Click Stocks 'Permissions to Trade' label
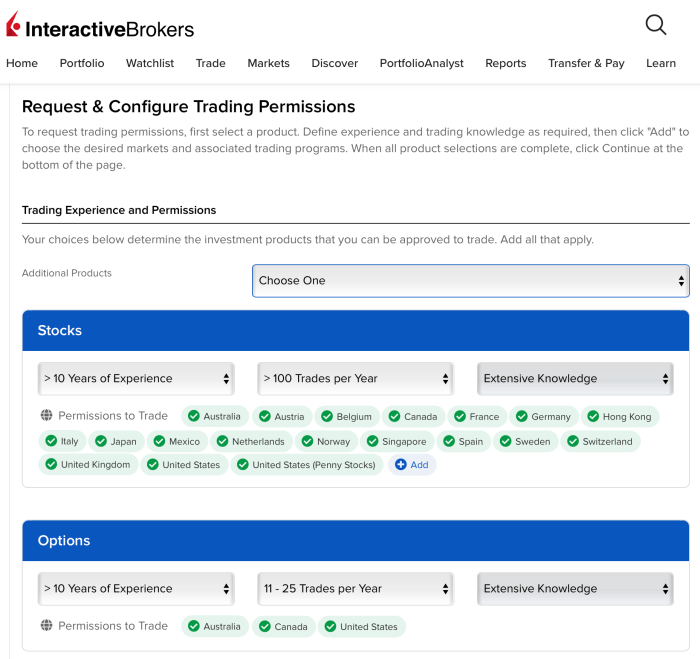This screenshot has width=700, height=659. [x=113, y=416]
